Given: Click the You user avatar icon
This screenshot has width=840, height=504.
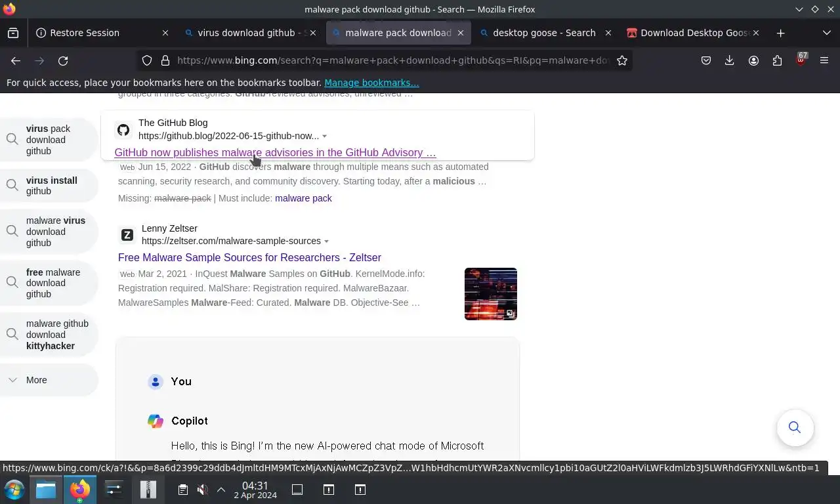Looking at the screenshot, I should [x=156, y=382].
